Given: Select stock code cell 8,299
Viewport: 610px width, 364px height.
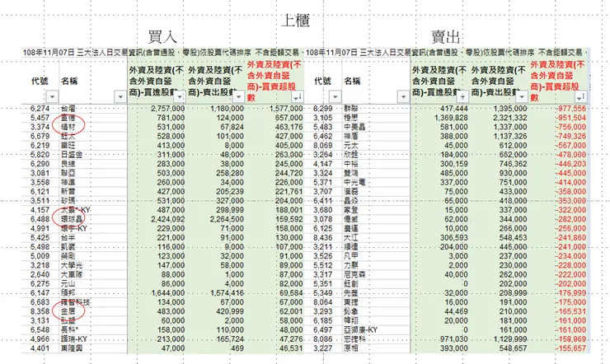Looking at the screenshot, I should point(323,109).
